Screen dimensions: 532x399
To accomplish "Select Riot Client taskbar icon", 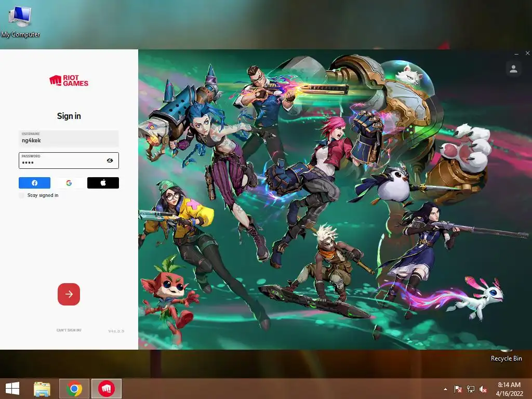I will [x=107, y=389].
